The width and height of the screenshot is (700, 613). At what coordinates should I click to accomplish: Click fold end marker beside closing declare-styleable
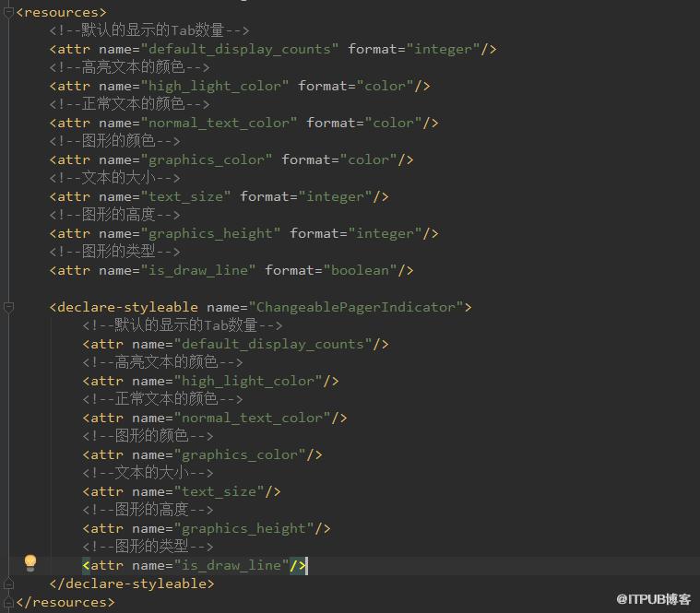[8, 584]
